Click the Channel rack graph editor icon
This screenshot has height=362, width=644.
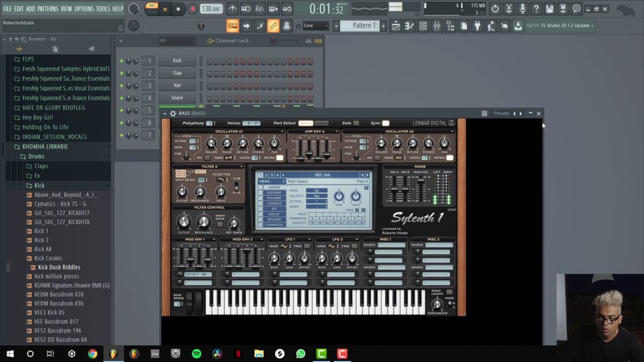pyautogui.click(x=309, y=41)
